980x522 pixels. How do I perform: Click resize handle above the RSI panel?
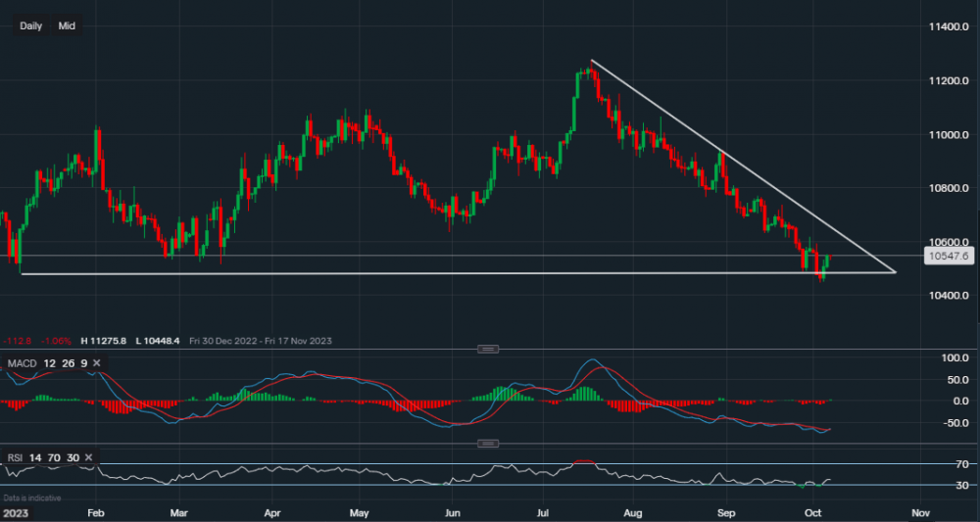point(487,443)
